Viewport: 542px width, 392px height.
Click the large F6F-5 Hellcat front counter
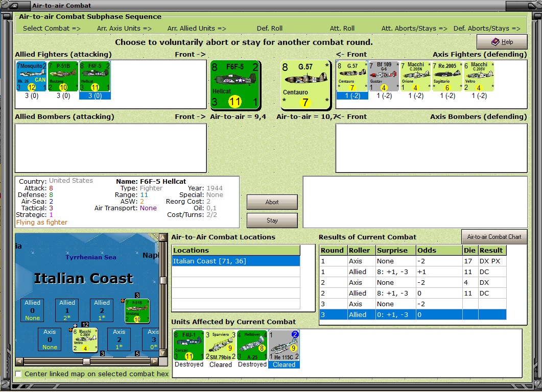234,85
